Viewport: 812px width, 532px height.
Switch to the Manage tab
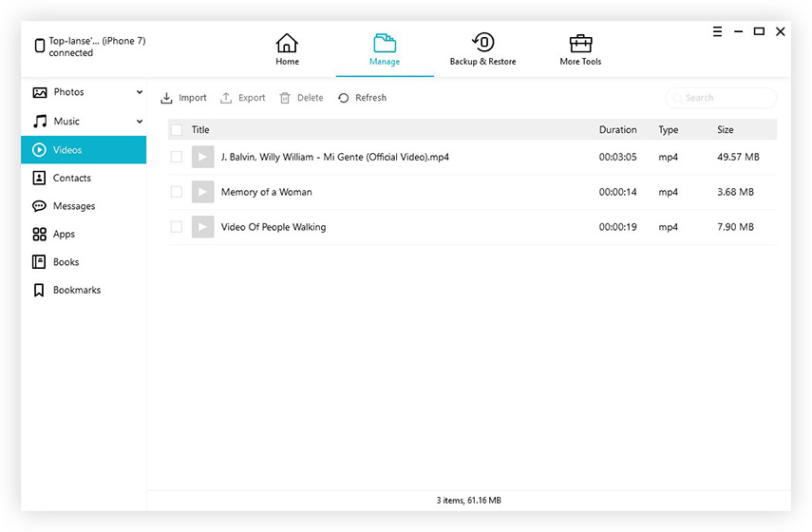[x=385, y=50]
